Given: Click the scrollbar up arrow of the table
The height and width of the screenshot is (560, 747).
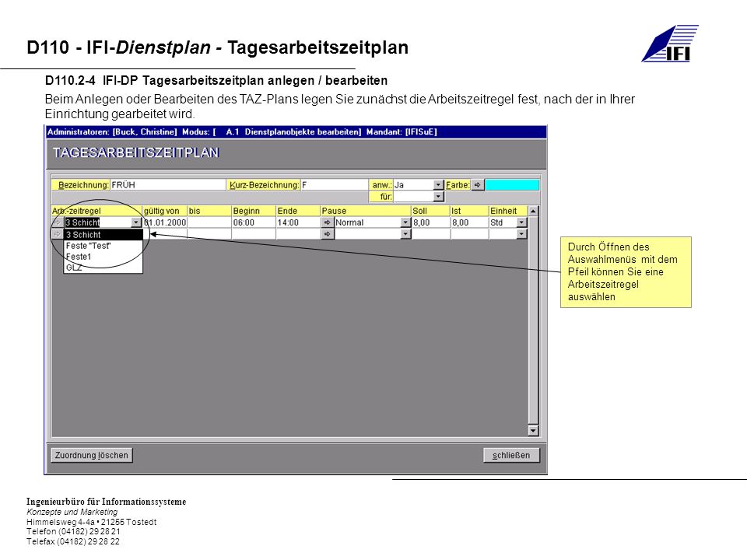Looking at the screenshot, I should click(x=533, y=211).
